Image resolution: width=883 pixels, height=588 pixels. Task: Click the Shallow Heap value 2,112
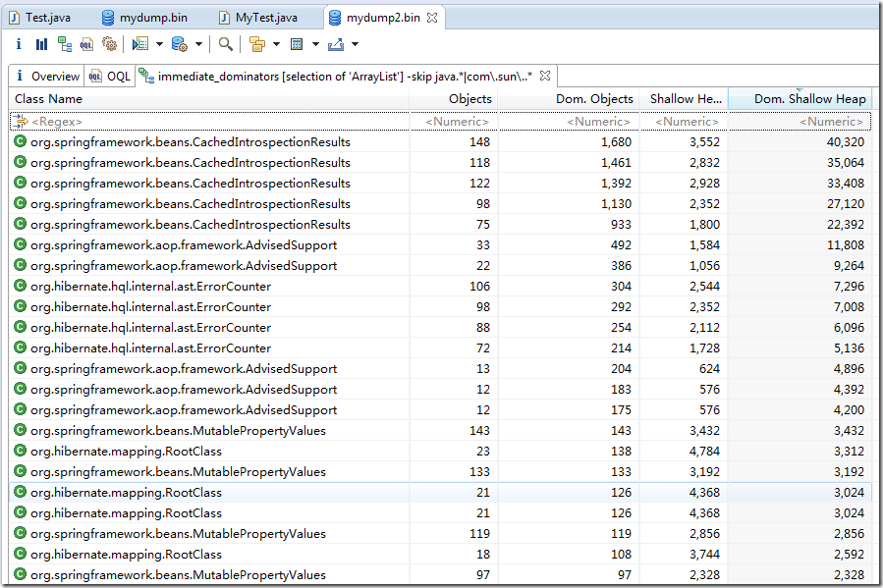pos(704,328)
